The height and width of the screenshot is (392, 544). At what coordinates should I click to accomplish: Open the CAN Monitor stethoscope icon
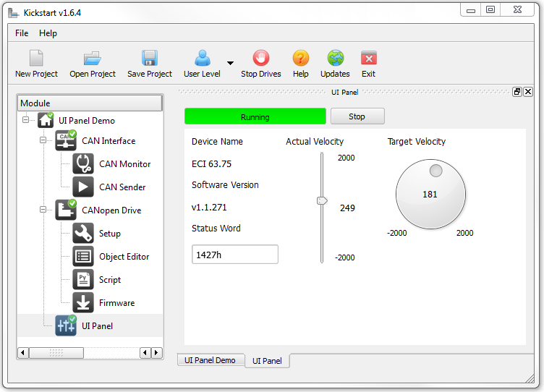(83, 163)
